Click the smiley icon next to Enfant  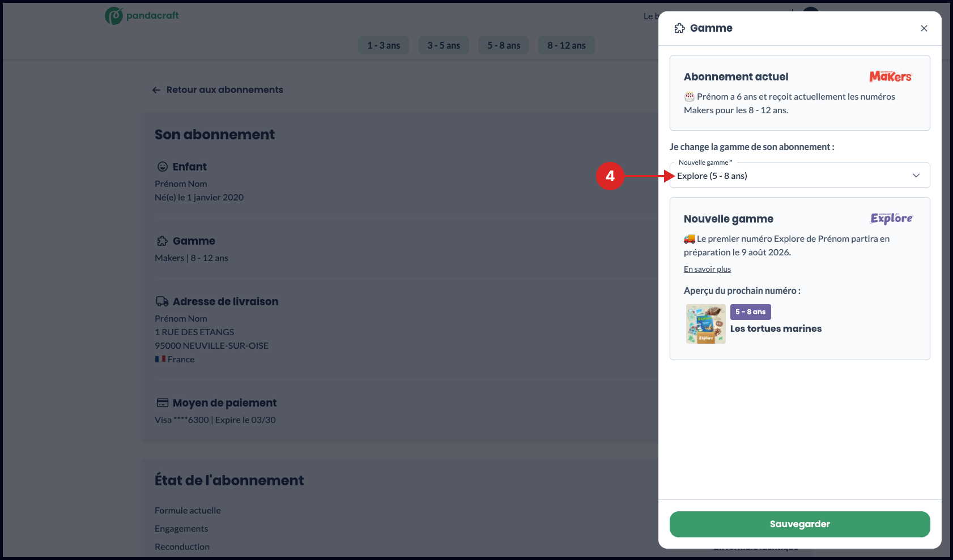(x=163, y=166)
